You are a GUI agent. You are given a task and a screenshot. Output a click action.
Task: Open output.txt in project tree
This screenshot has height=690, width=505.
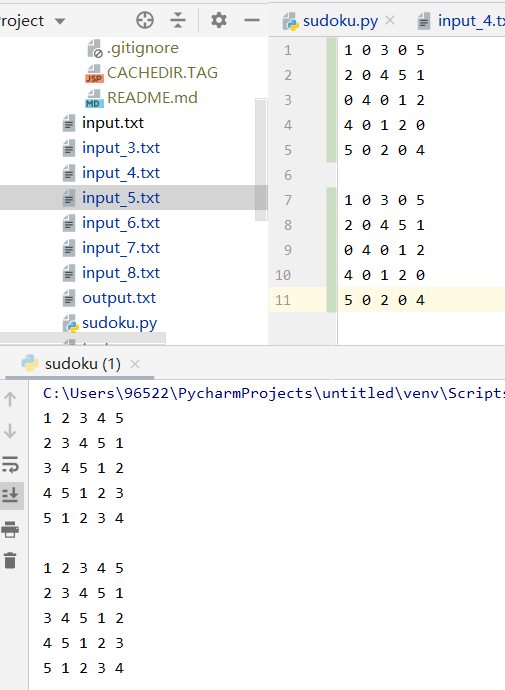[x=110, y=298]
